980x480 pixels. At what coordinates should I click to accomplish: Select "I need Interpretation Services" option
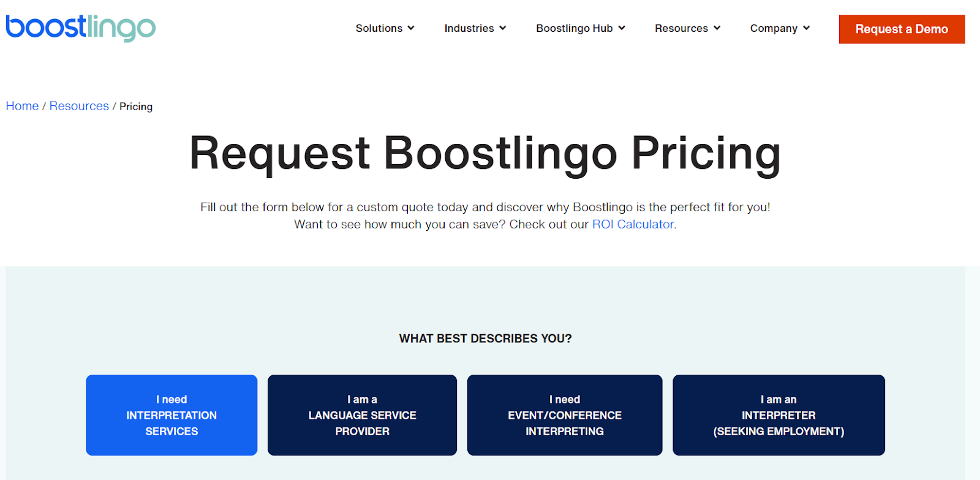(171, 415)
